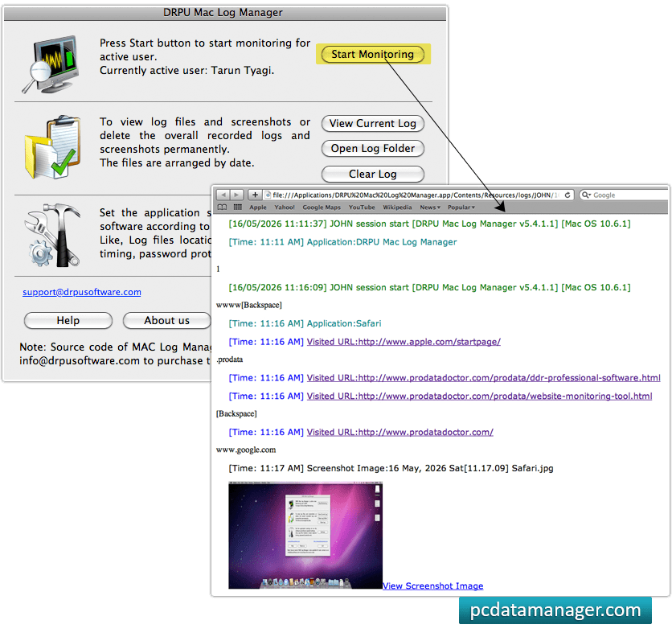
Task: Open the visited URL www.prodatadoctor.com/ link
Action: [x=400, y=432]
